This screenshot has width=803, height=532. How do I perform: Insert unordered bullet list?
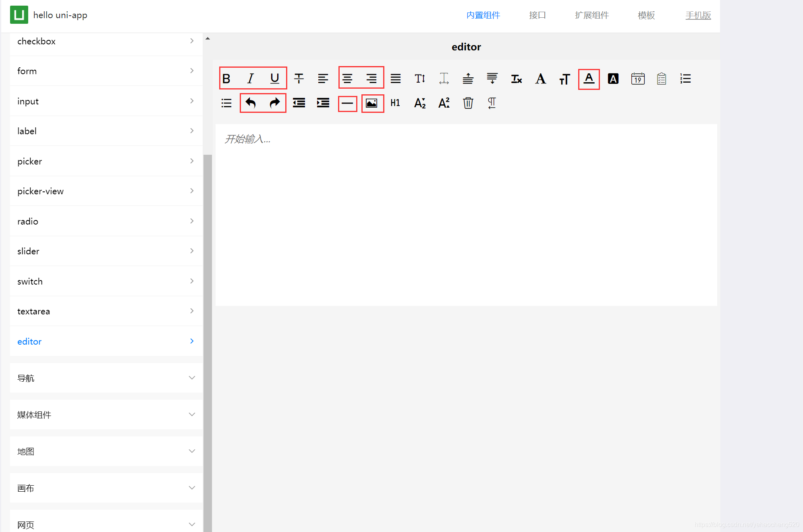click(x=226, y=103)
